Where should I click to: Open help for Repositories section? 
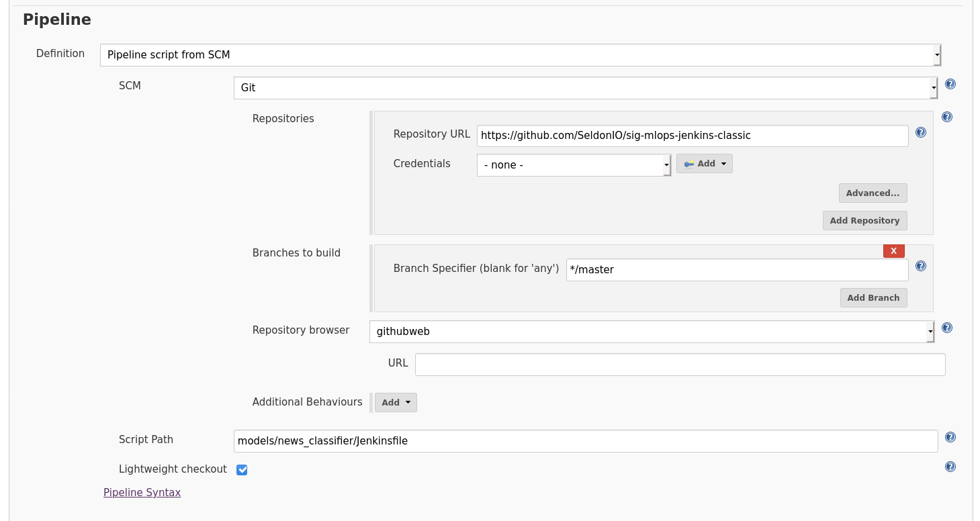click(x=946, y=117)
